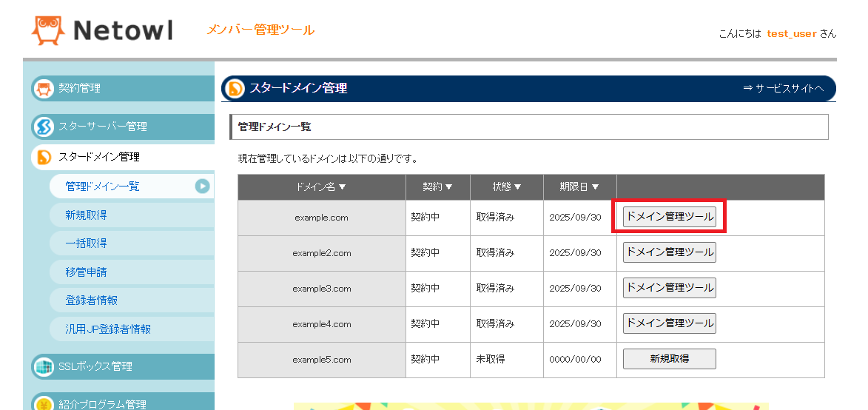Screen dimensions: 868x410
Task: Click the example2.com domain cell
Action: [322, 253]
